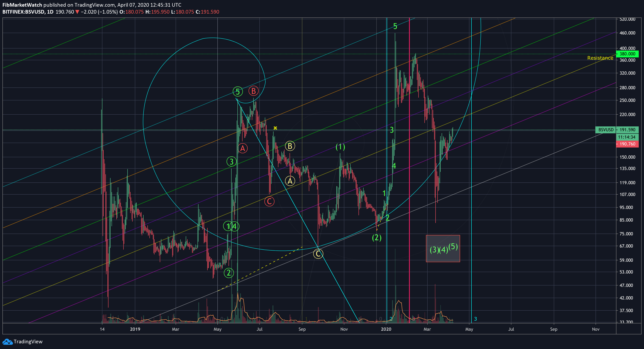This screenshot has width=644, height=349.
Task: Select the yellow Resistance label
Action: (x=600, y=58)
